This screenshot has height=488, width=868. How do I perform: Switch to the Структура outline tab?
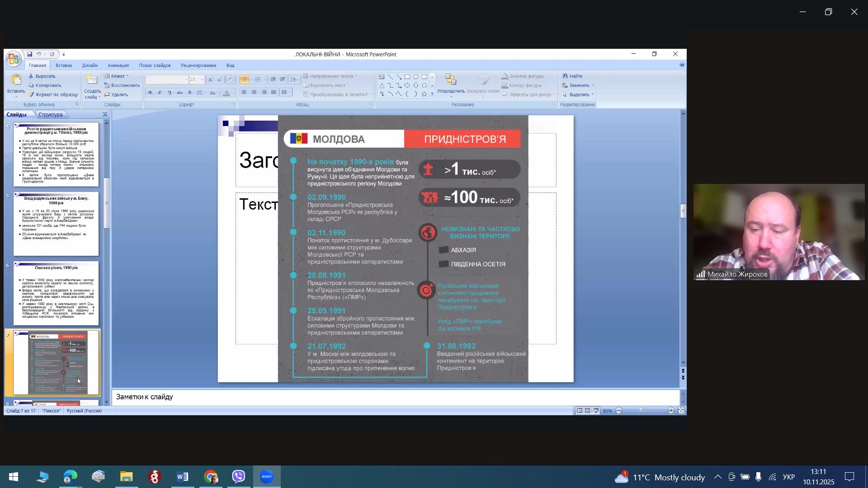(50, 115)
